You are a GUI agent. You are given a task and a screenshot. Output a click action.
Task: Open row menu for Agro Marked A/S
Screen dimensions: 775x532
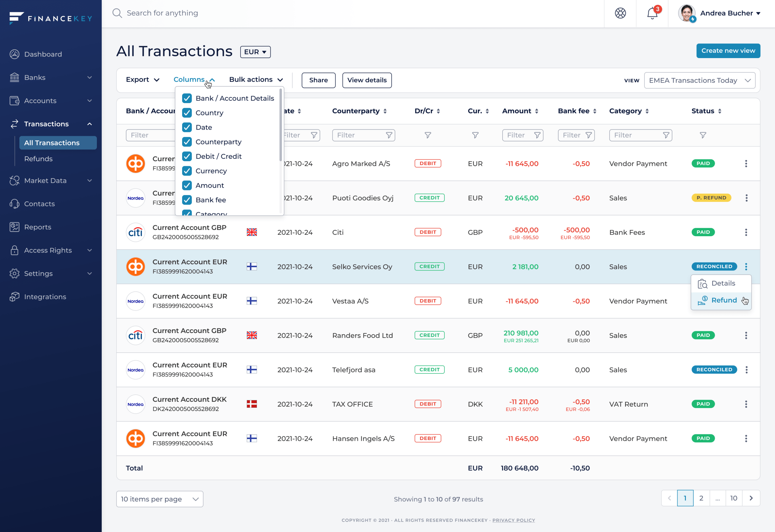[x=746, y=164]
